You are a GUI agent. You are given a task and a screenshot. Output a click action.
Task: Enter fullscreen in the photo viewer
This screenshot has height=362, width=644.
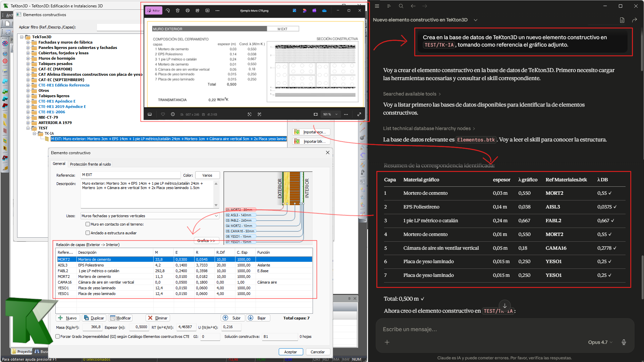(x=359, y=114)
